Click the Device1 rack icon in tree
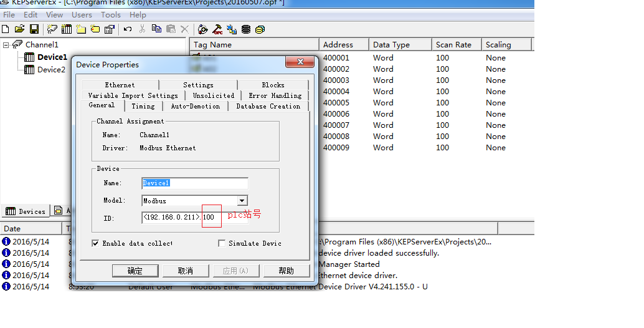The width and height of the screenshot is (644, 328). click(29, 57)
